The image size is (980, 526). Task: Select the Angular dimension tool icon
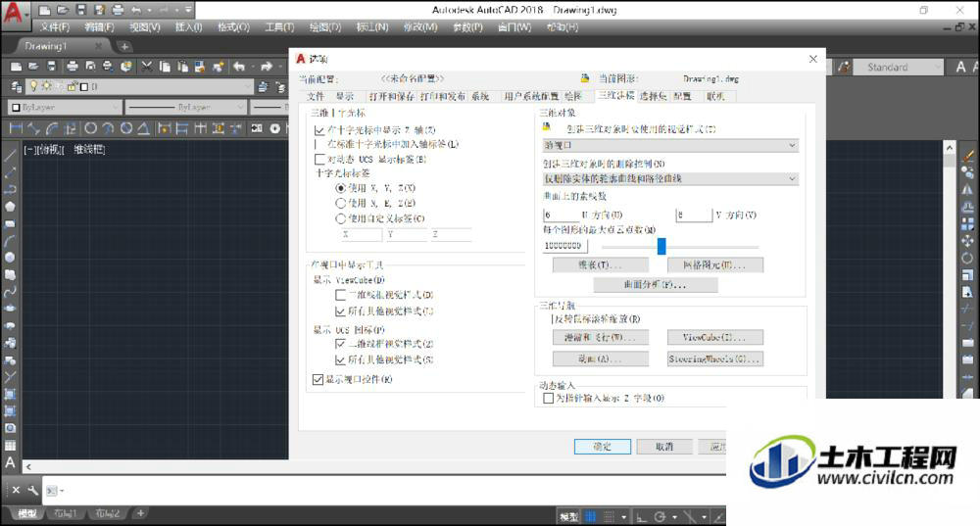(143, 128)
